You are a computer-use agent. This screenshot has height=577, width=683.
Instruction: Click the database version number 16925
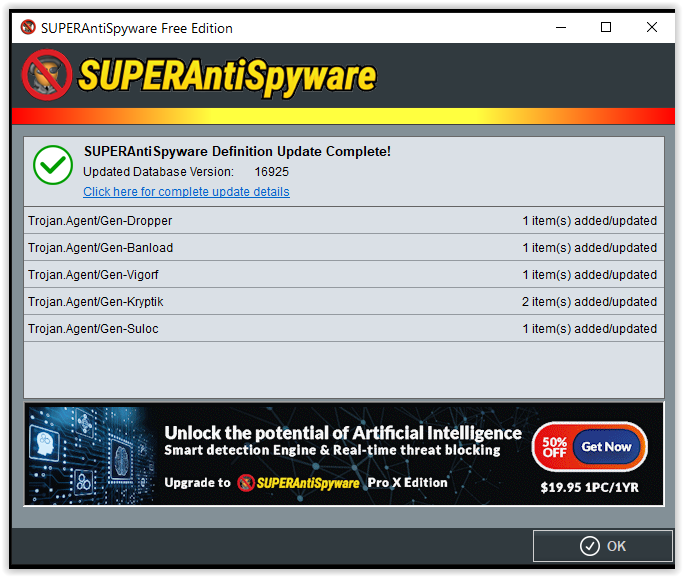coord(271,172)
